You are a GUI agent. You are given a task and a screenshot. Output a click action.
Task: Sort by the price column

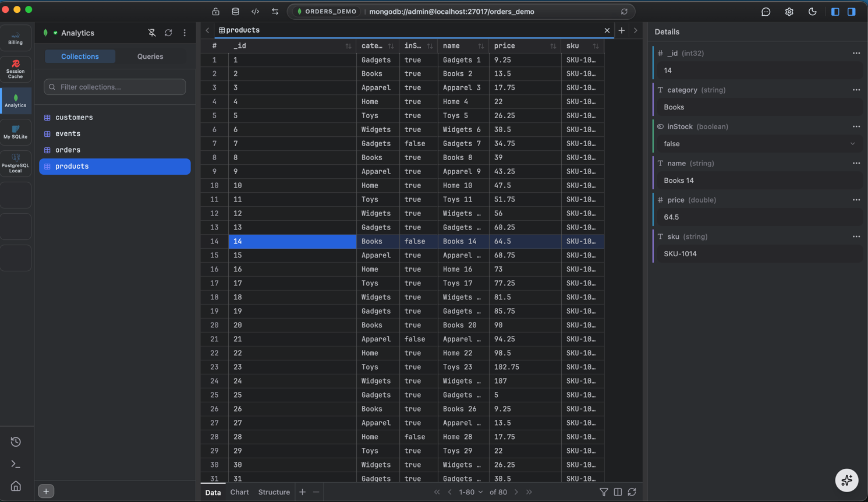pos(553,46)
